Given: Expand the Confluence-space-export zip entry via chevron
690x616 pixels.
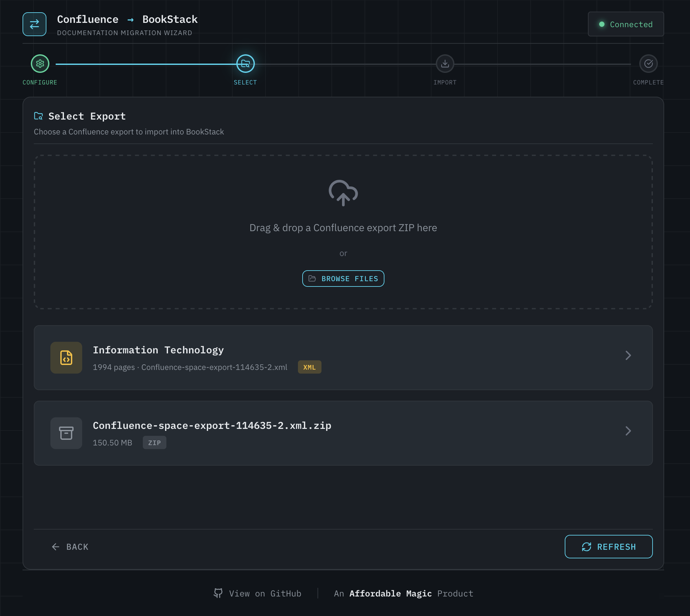Looking at the screenshot, I should pyautogui.click(x=629, y=431).
